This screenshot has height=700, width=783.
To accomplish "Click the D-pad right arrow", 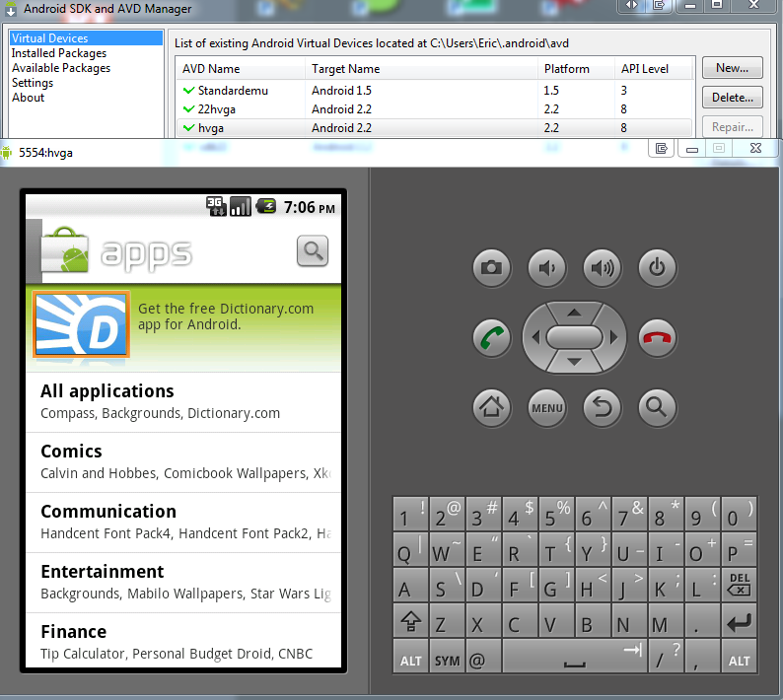I will pos(613,338).
